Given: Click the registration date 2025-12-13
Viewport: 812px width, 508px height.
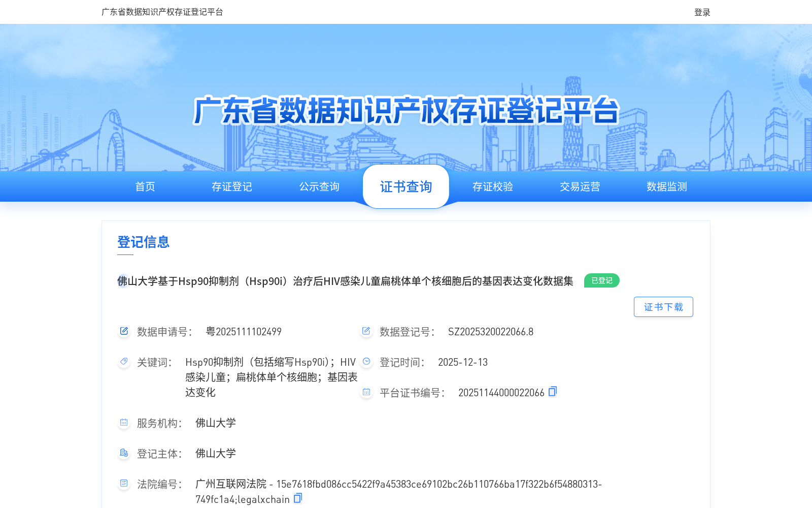Looking at the screenshot, I should (463, 362).
